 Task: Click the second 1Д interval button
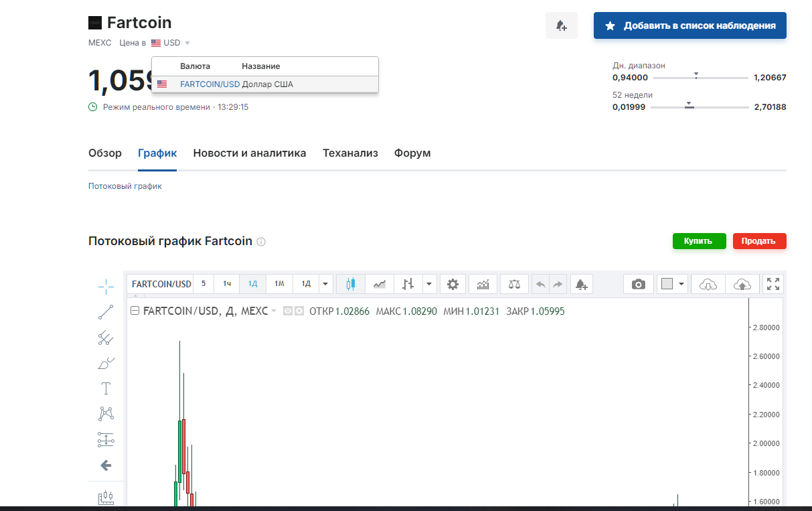coord(306,284)
